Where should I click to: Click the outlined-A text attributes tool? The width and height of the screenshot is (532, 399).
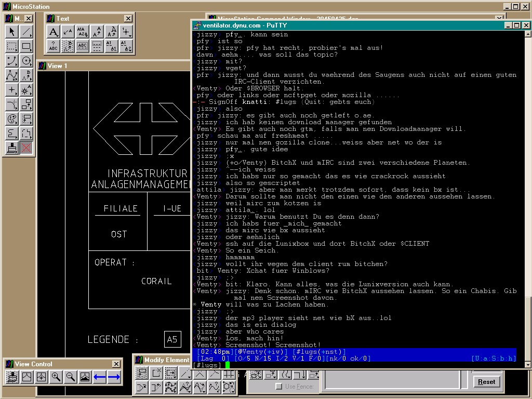point(112,32)
